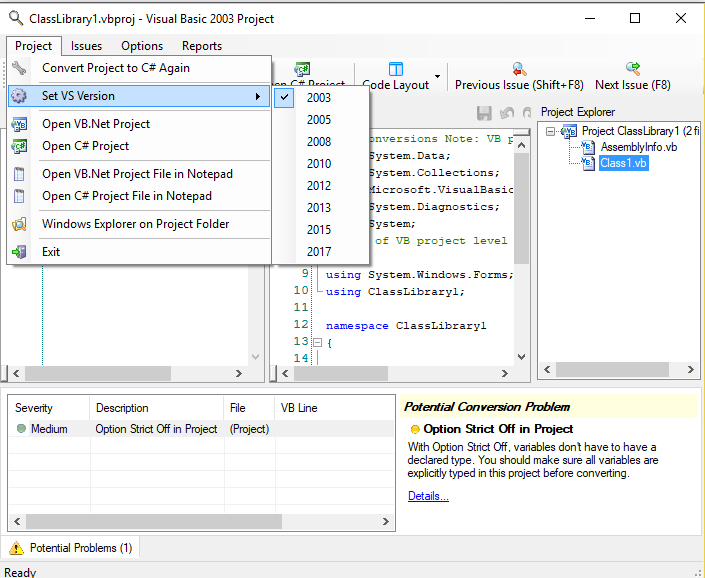705x578 pixels.
Task: Select VS version 2012
Action: (x=321, y=186)
